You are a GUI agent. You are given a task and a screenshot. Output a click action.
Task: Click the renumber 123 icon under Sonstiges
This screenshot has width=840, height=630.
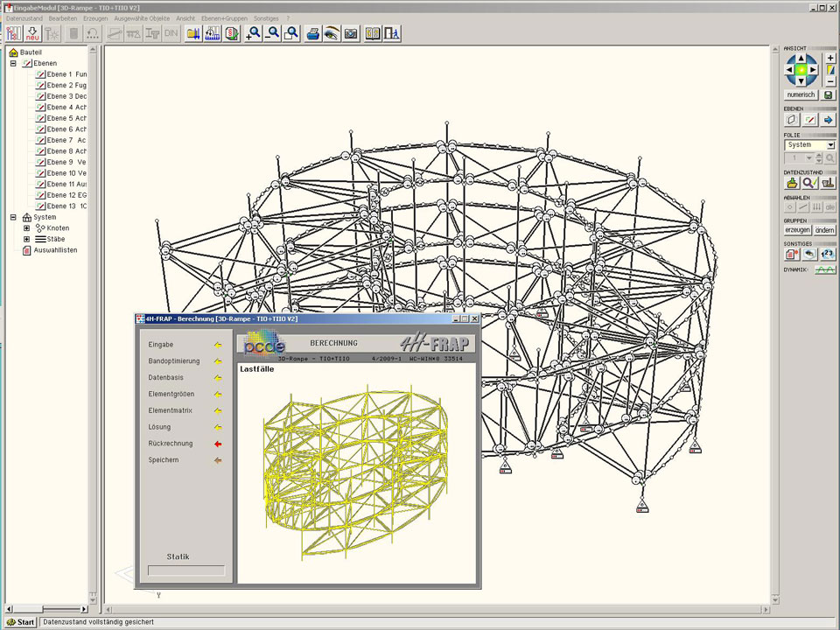pyautogui.click(x=828, y=254)
